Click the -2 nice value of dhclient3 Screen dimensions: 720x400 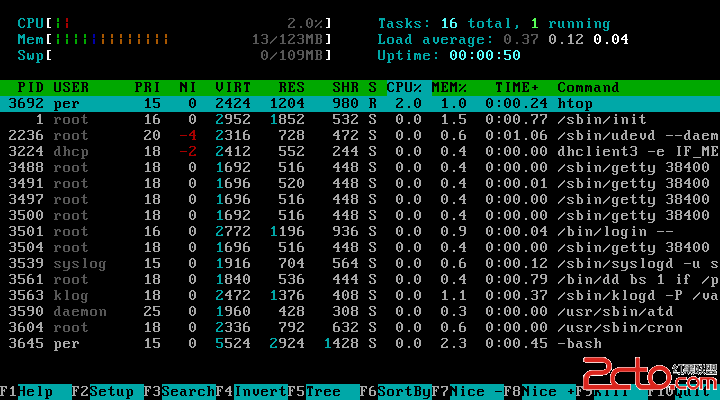tap(188, 152)
